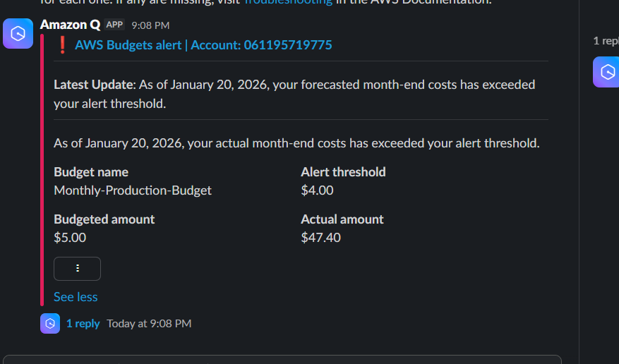Viewport: 619px width, 364px height.
Task: Collapse the message with See less
Action: (x=76, y=297)
